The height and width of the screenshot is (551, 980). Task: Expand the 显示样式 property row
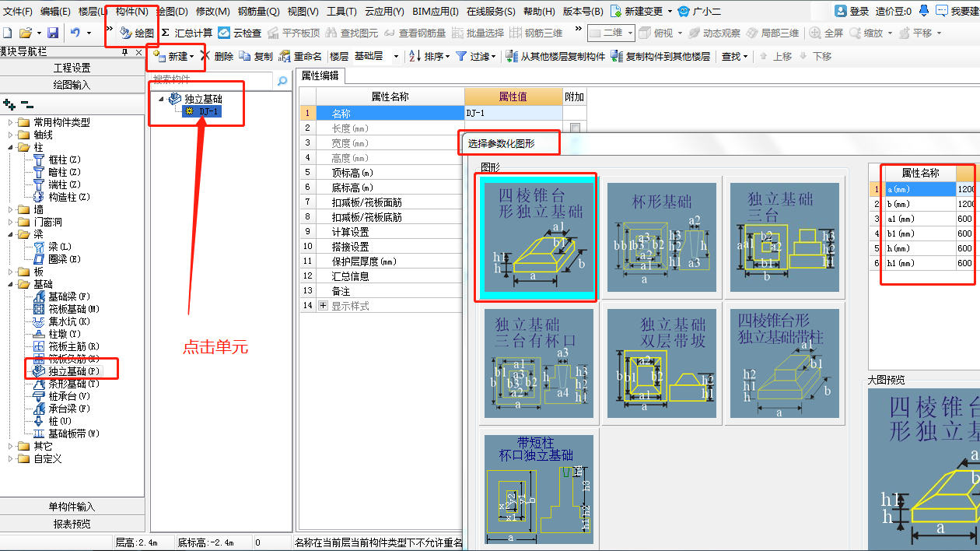pos(324,306)
